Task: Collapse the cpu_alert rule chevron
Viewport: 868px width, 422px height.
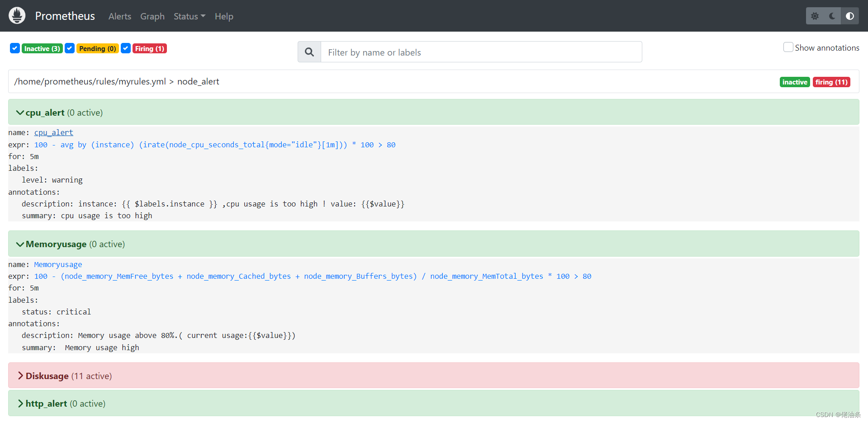Action: click(20, 113)
